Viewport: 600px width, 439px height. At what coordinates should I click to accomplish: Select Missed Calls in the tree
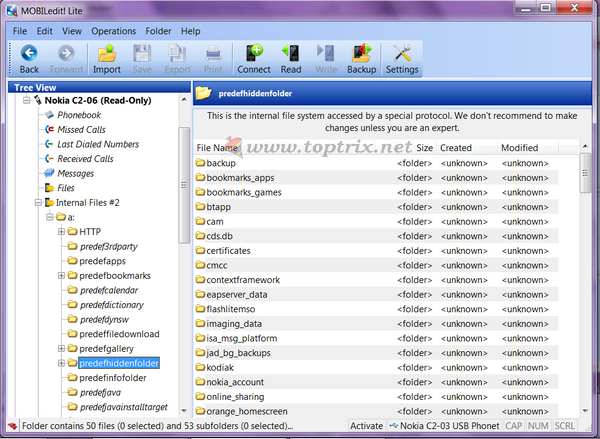[81, 129]
